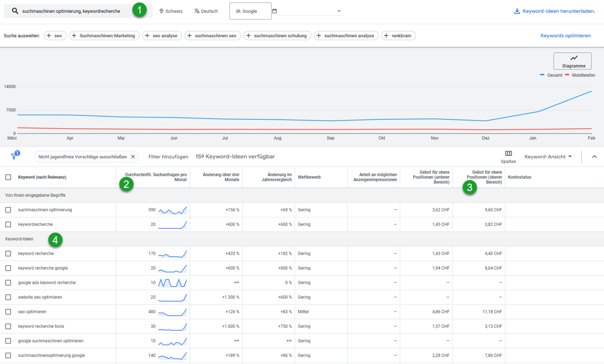This screenshot has height=364, width=604.
Task: Click the calendar date range icon
Action: 274,11
